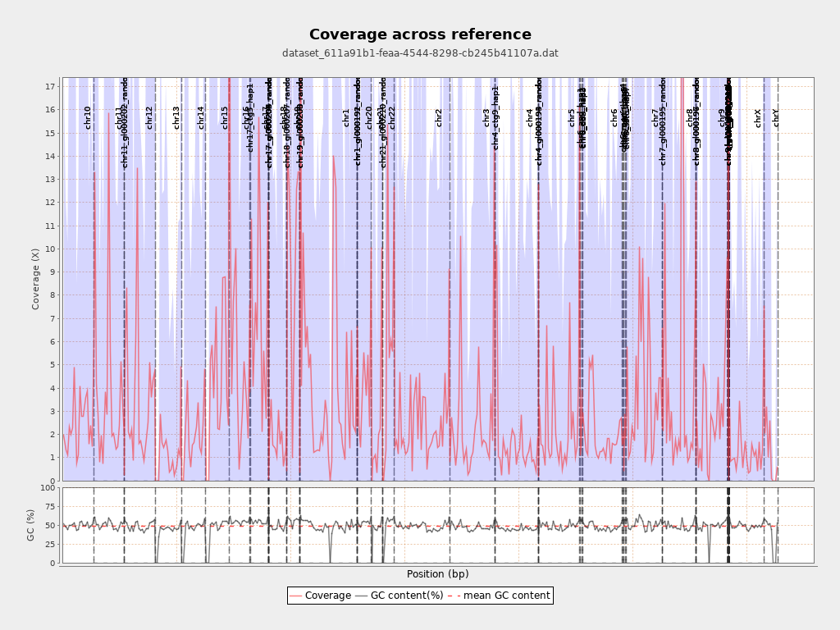Click the chr1 chromosome label

click(346, 117)
